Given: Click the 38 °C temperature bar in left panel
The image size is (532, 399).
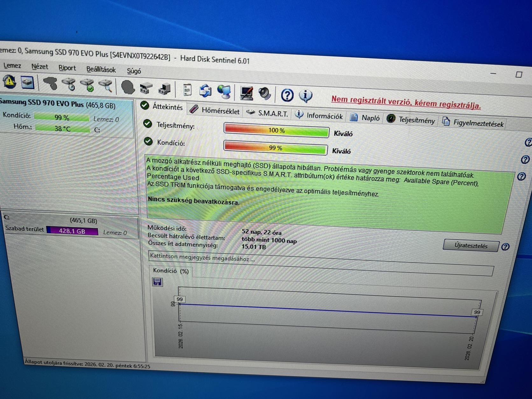Looking at the screenshot, I should click(62, 129).
